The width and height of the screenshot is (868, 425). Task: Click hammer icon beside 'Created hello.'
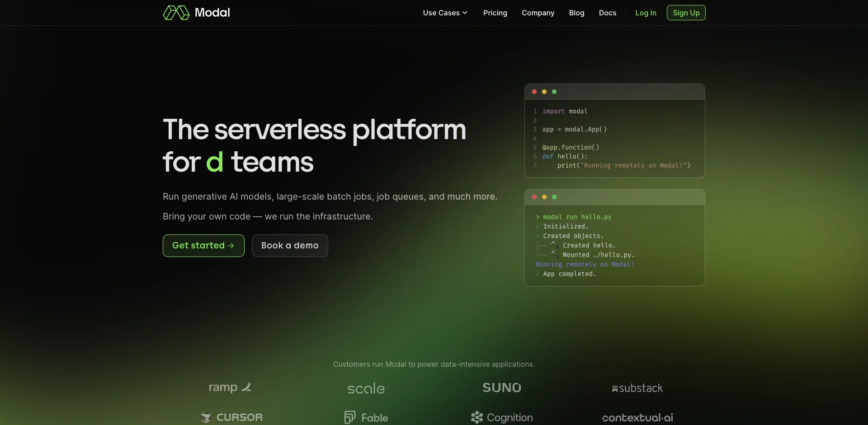[x=555, y=245]
